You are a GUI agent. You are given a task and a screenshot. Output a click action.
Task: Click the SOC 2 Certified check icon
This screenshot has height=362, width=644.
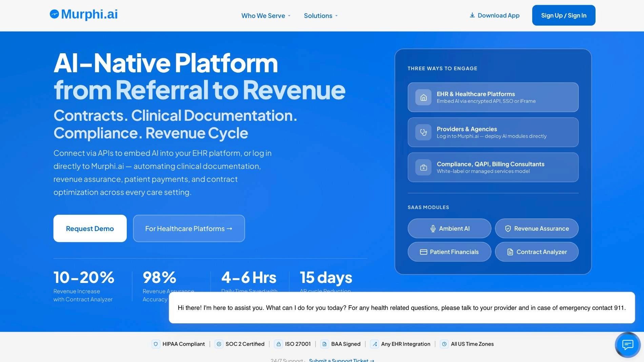(219, 344)
